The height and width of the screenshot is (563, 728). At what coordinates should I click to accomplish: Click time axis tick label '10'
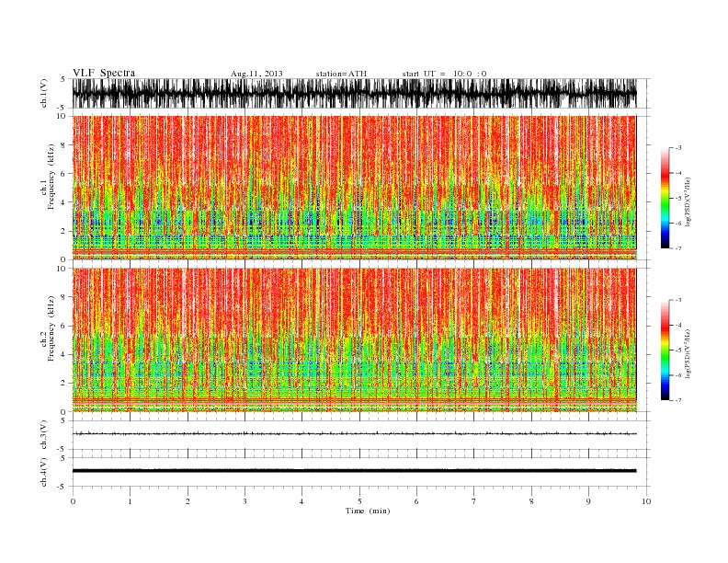tap(646, 501)
